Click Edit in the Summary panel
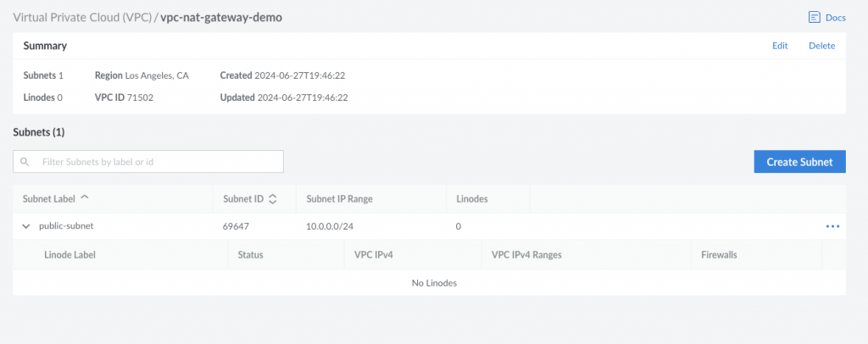 (x=780, y=46)
